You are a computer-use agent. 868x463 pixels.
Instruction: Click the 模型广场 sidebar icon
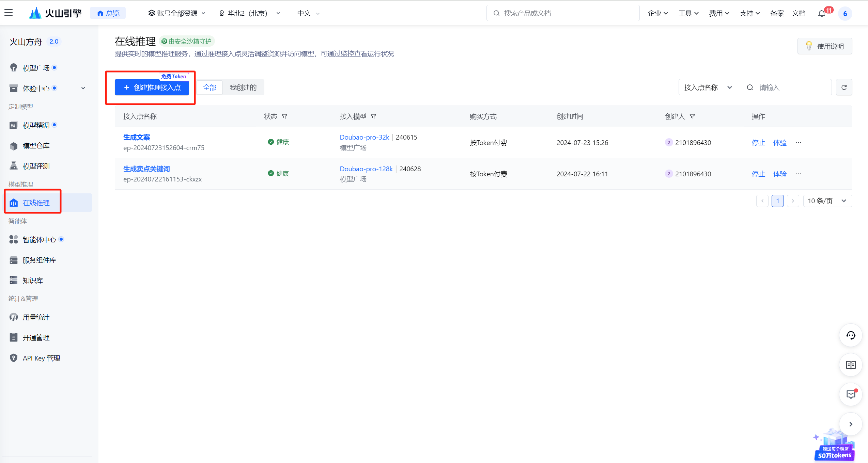click(x=14, y=68)
